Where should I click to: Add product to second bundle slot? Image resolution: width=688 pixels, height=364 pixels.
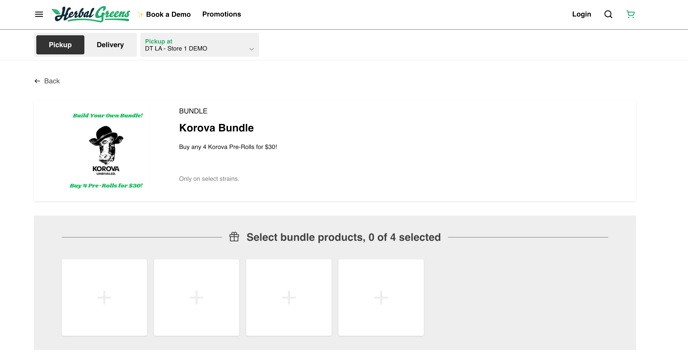(x=197, y=297)
